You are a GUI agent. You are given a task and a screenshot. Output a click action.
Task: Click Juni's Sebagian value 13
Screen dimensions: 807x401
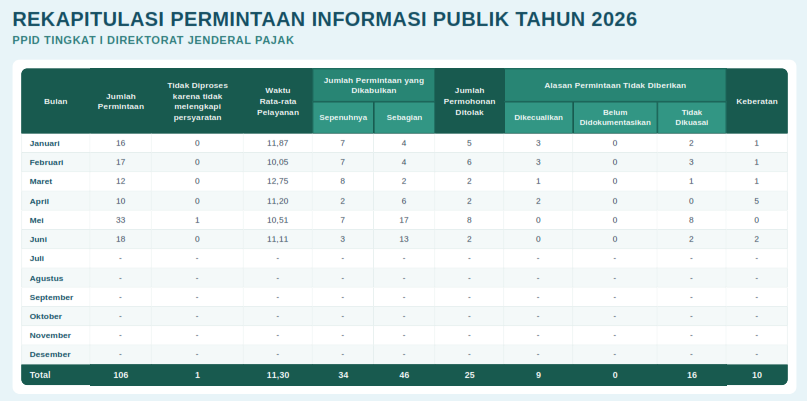tap(404, 239)
